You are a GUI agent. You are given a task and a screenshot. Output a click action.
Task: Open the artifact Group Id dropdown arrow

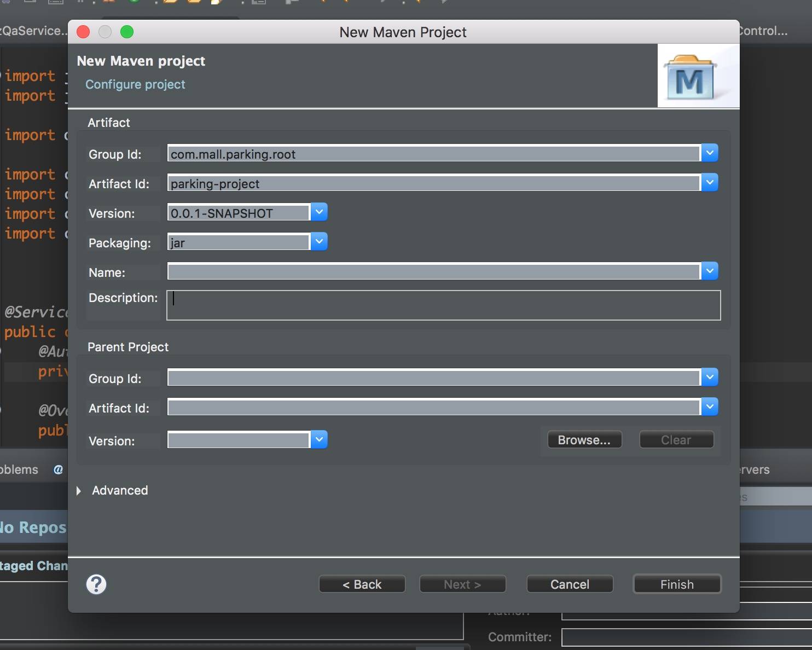pos(710,153)
